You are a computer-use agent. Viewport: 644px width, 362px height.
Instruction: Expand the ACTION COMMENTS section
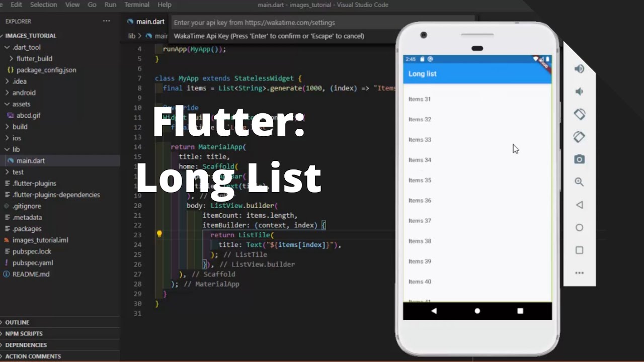[60, 356]
